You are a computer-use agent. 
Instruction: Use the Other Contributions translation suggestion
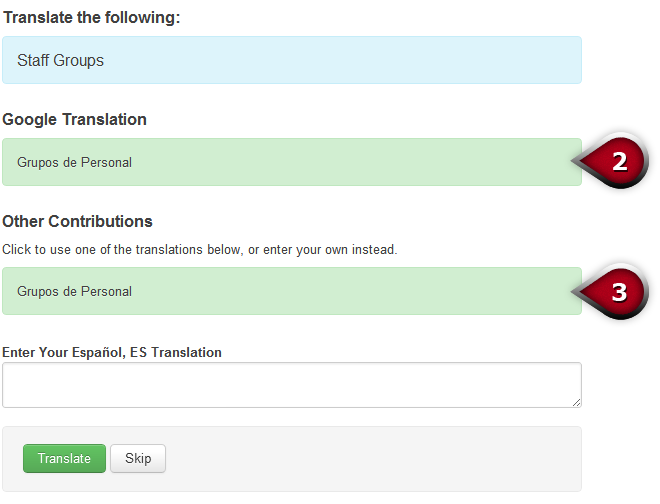291,291
